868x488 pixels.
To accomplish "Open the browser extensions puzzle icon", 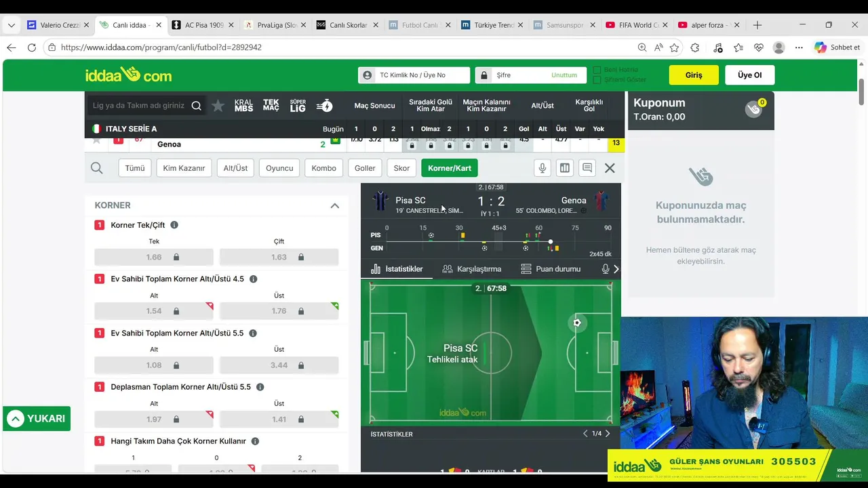I will coord(695,47).
